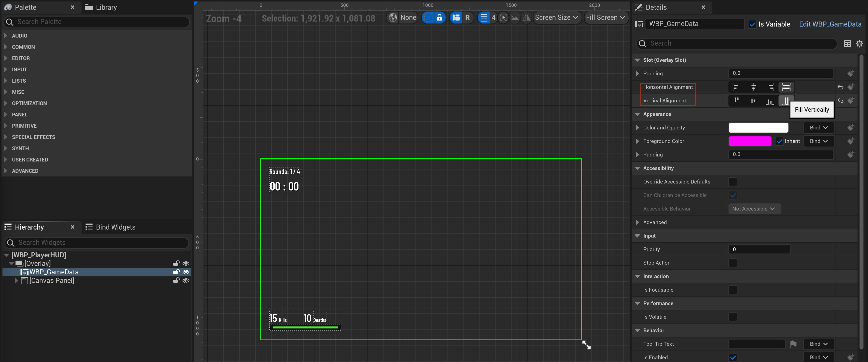Open Edit WBP_GameData link
868x362 pixels.
pos(830,24)
